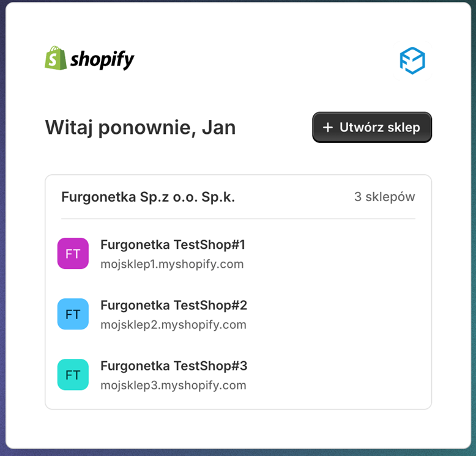Click the divider line under the organization name
This screenshot has width=476, height=456.
[x=238, y=218]
